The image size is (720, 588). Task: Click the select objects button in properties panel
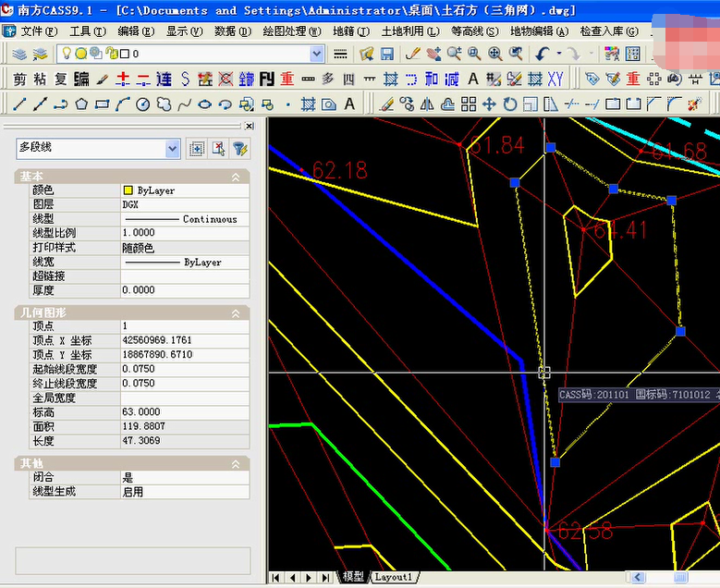(218, 149)
